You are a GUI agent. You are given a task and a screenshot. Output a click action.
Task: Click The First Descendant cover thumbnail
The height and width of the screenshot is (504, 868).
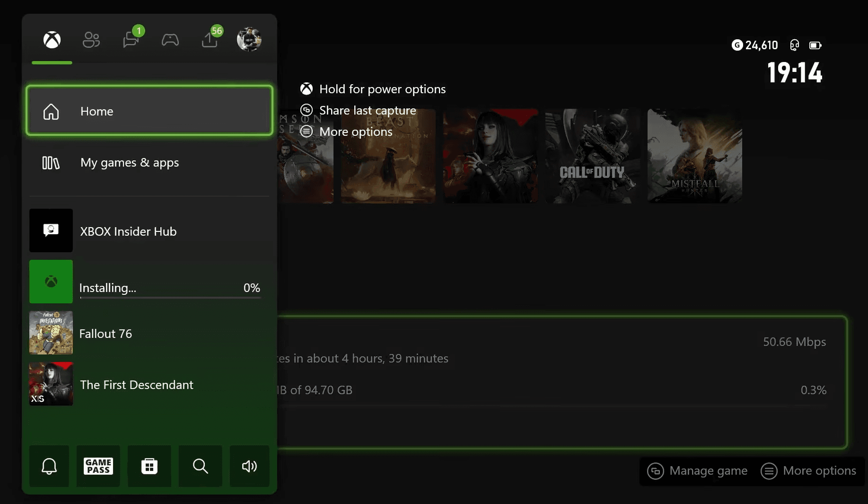click(51, 384)
